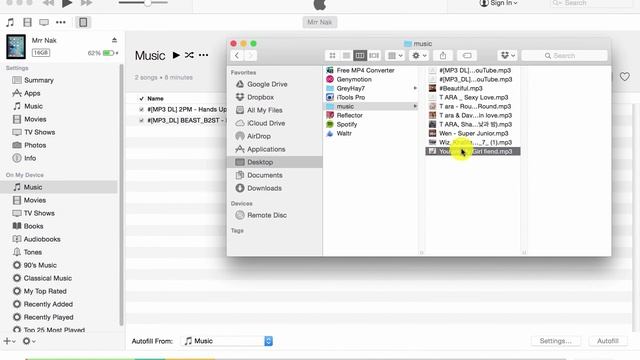Open the Music library icon in iTunes toolbar
This screenshot has height=360, width=640.
(x=10, y=22)
